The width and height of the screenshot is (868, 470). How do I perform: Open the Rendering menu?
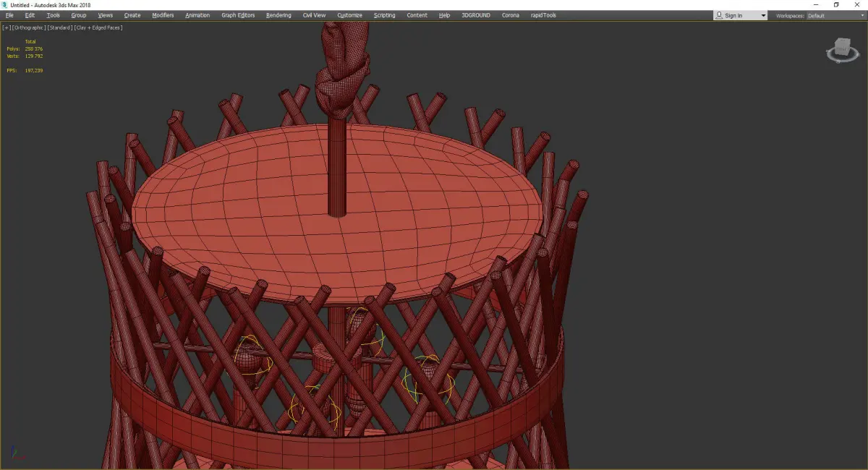point(278,15)
